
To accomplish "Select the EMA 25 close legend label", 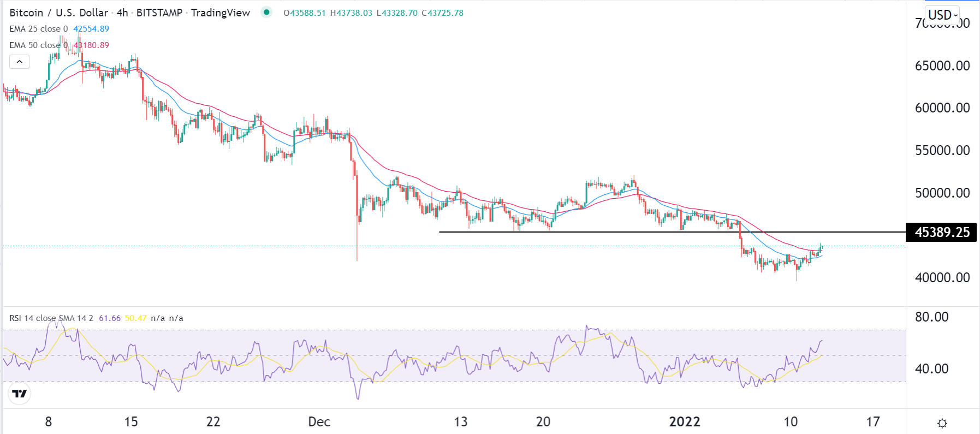I will coord(38,29).
